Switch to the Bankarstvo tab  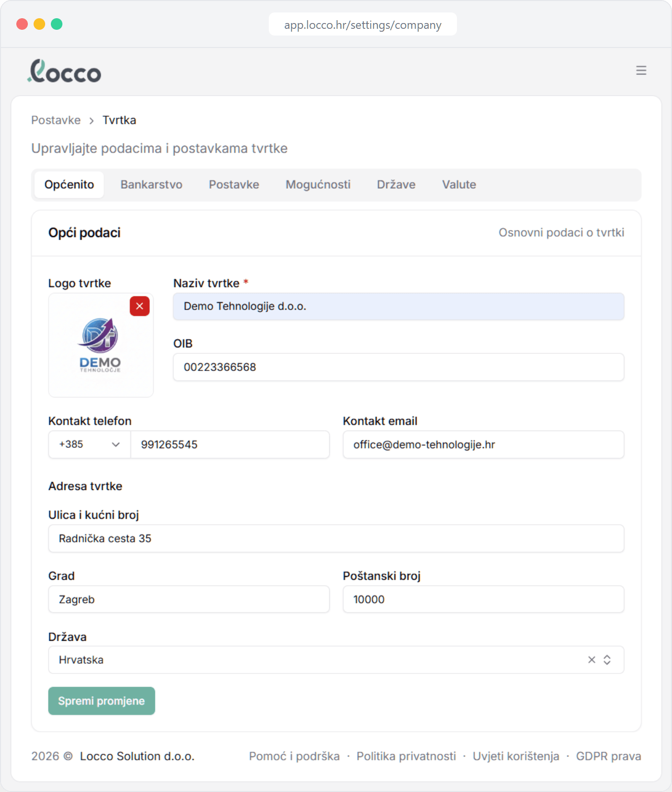pos(151,185)
